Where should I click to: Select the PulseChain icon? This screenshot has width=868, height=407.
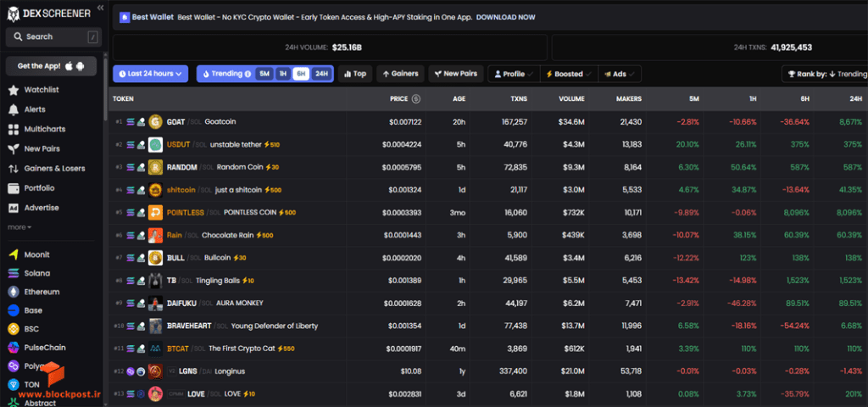[x=14, y=348]
